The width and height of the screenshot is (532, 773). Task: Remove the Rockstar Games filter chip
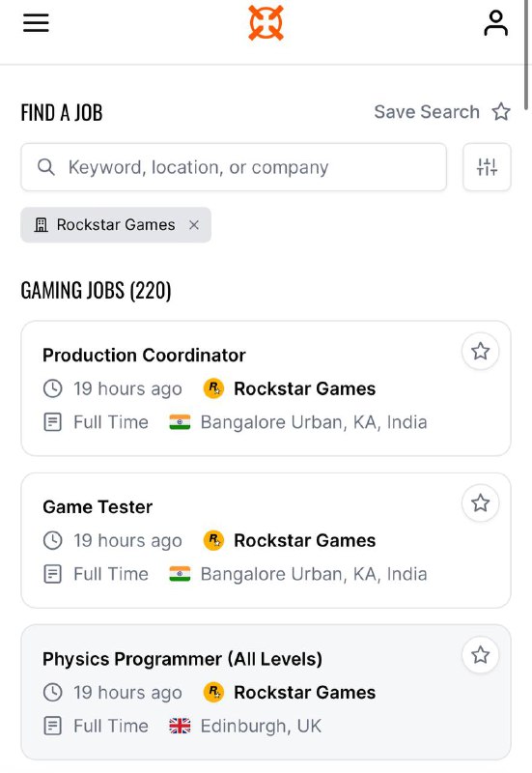coord(194,225)
